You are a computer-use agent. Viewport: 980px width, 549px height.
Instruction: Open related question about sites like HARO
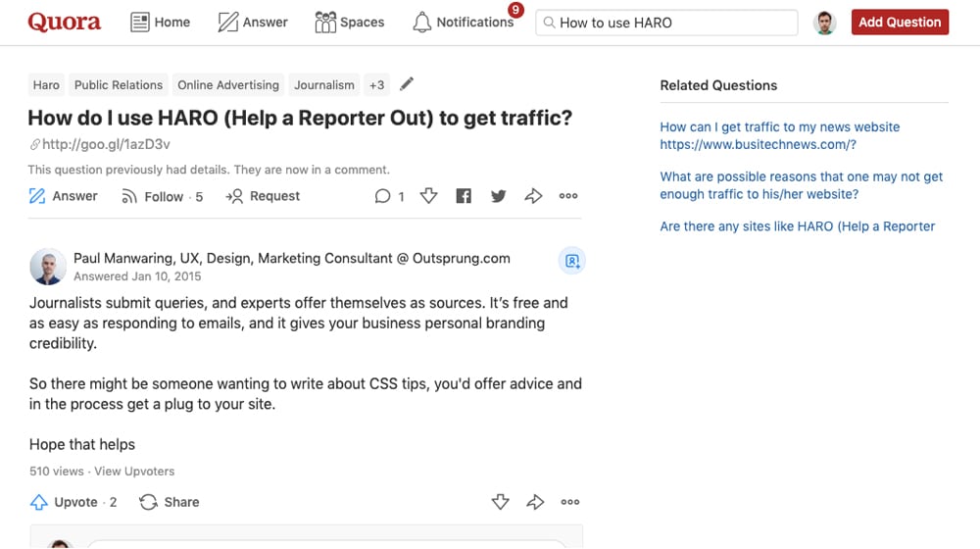pos(798,226)
